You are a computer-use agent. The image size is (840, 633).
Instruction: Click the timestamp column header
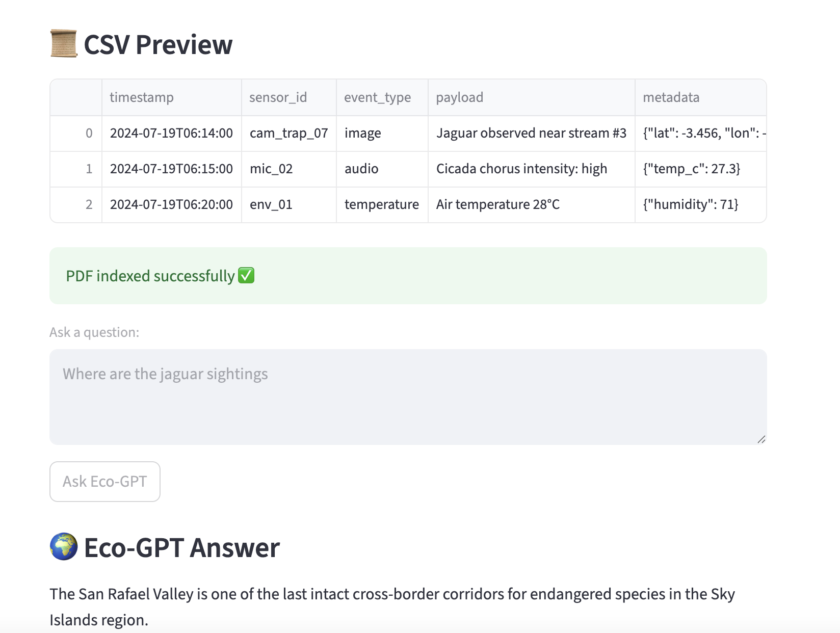click(142, 97)
